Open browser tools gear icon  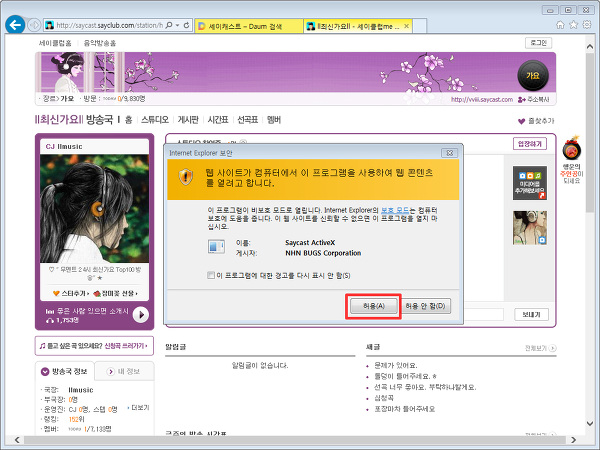pos(587,25)
